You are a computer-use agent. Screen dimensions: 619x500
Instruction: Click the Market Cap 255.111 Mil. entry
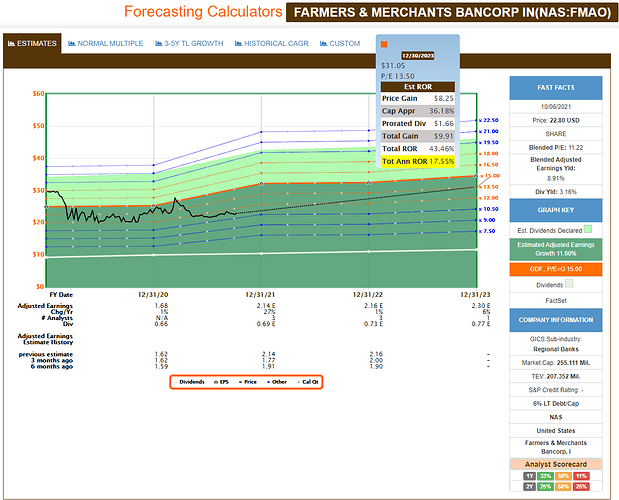click(556, 363)
